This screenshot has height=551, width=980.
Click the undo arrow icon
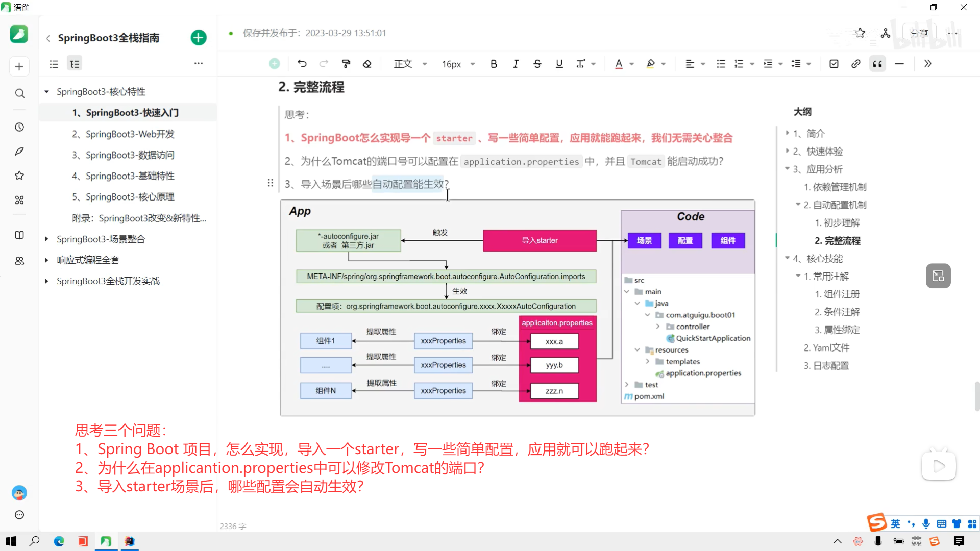(x=302, y=64)
